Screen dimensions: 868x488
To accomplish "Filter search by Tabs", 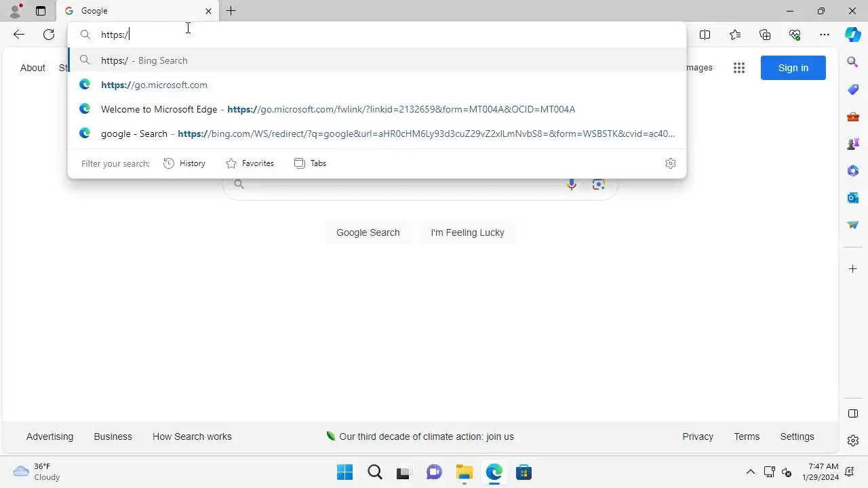I will [311, 163].
